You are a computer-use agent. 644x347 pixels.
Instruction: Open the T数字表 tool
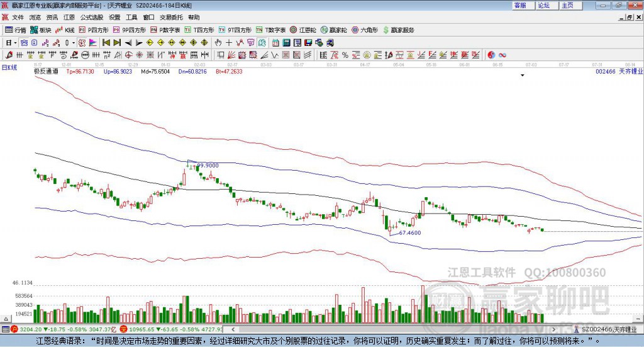click(x=270, y=30)
